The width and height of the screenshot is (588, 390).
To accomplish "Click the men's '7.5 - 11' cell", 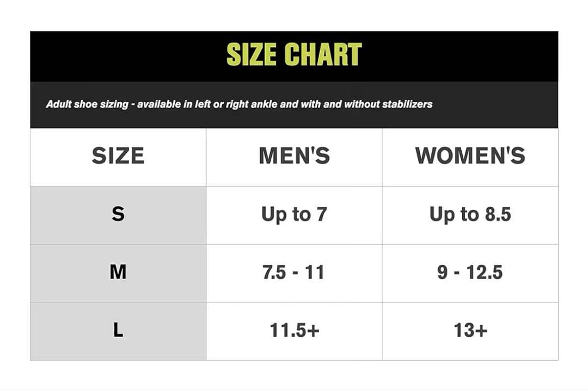I will click(294, 272).
